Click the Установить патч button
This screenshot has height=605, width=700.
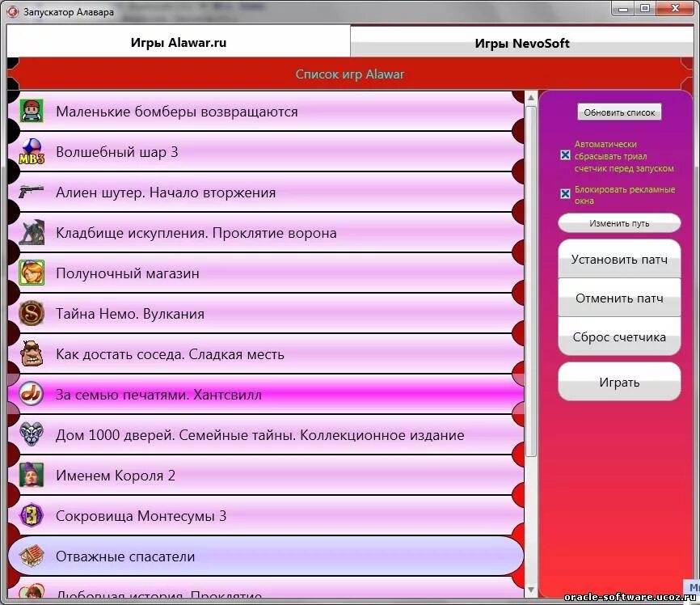click(619, 259)
